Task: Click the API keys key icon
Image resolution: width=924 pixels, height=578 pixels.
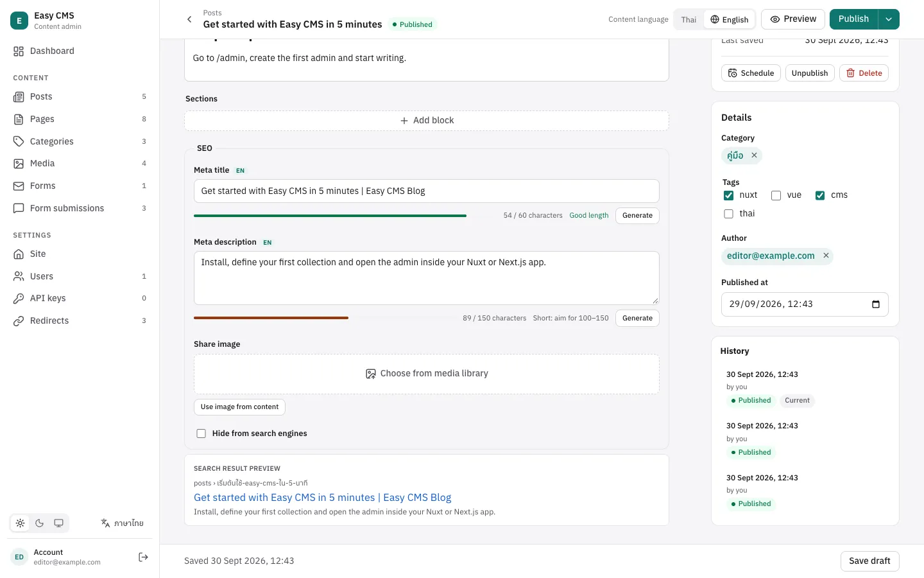Action: click(x=19, y=299)
